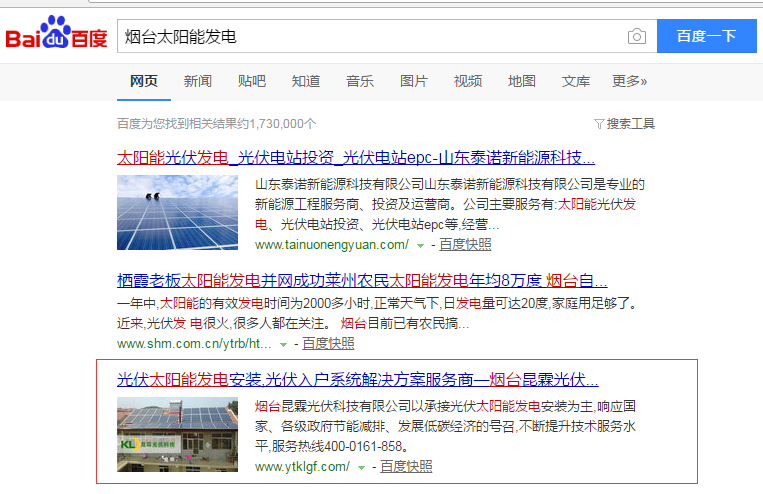Open camera image search icon
This screenshot has width=763, height=494.
[x=636, y=37]
